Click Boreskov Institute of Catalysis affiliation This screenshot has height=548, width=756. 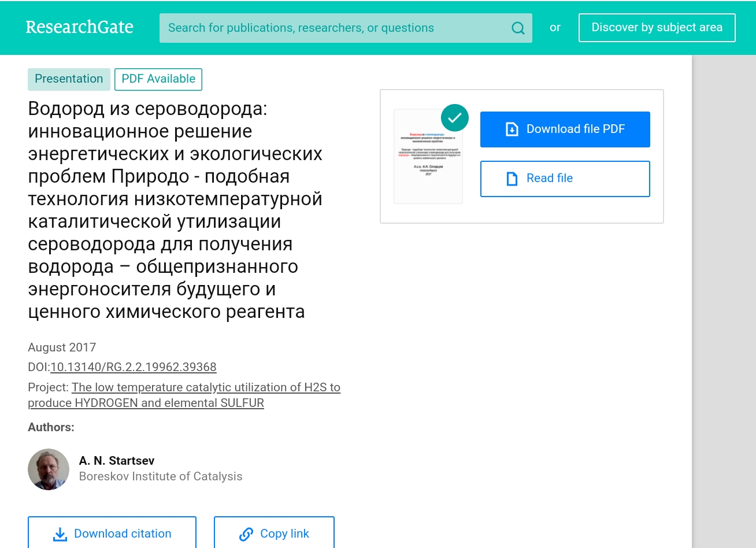[x=161, y=476]
